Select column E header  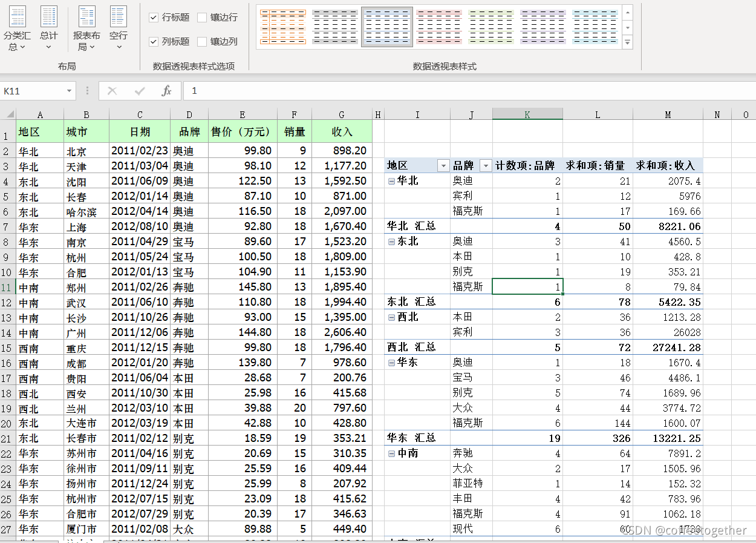point(243,114)
